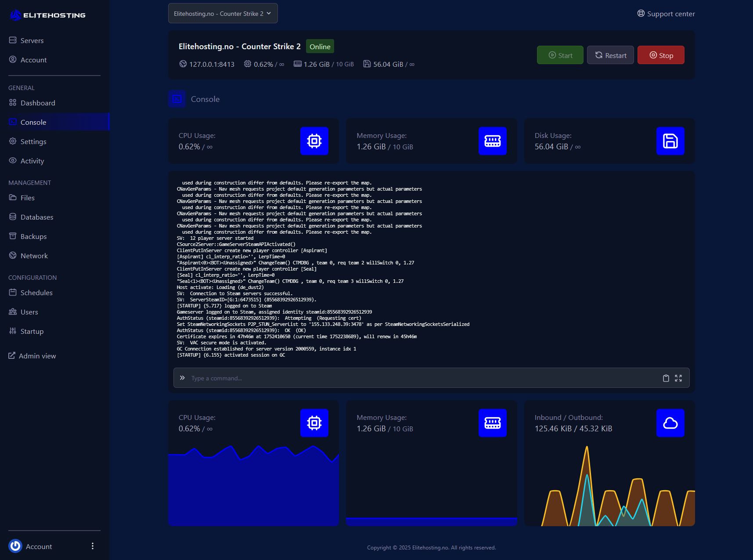Click the Startup configuration icon
Screen dimensions: 753x560
(13, 331)
